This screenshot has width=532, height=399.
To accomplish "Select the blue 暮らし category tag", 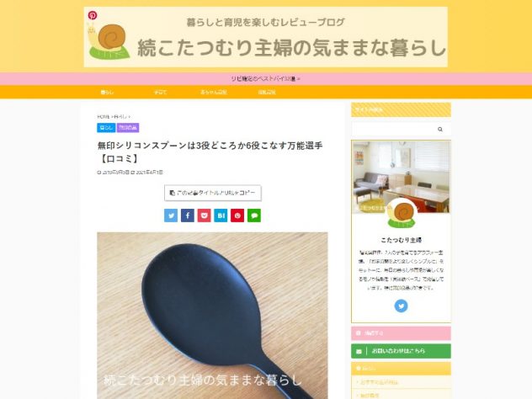I will coord(106,128).
